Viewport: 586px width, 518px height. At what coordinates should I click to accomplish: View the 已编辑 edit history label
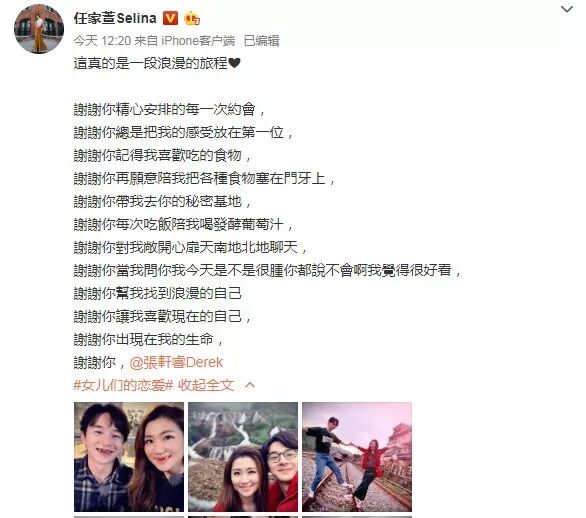[262, 40]
